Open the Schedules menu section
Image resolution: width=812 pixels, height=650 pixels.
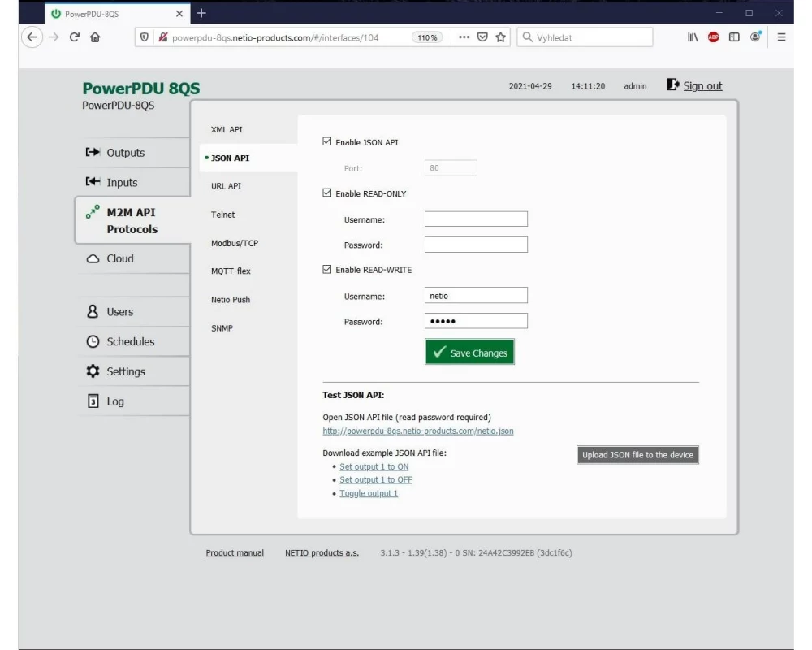pyautogui.click(x=130, y=342)
